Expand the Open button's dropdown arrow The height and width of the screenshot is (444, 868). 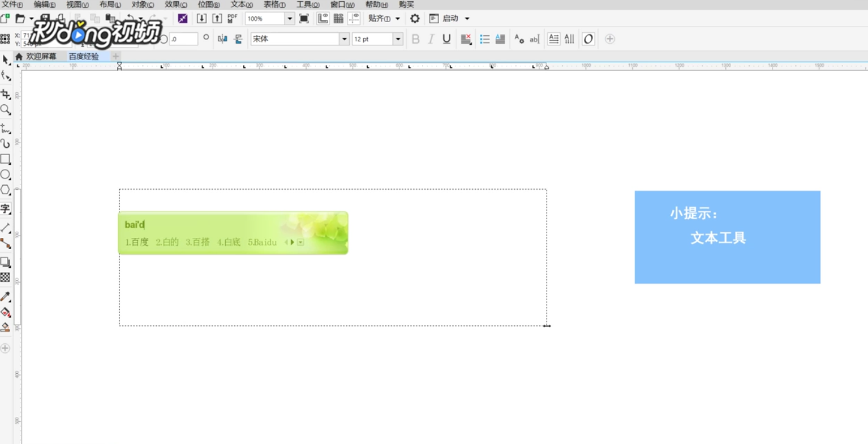[32, 19]
